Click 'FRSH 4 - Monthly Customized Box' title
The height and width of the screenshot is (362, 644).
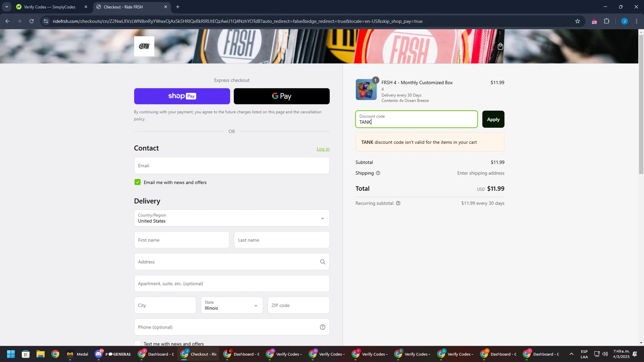coord(417,83)
